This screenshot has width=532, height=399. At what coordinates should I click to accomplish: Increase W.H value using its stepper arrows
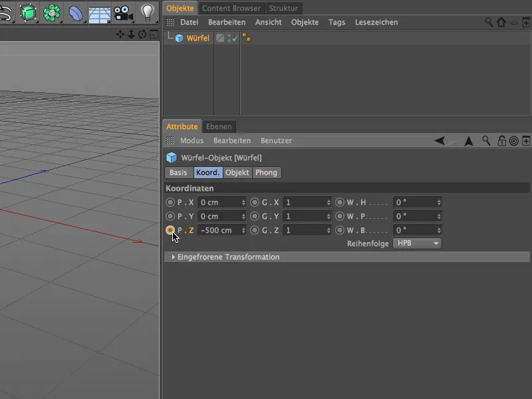click(439, 201)
